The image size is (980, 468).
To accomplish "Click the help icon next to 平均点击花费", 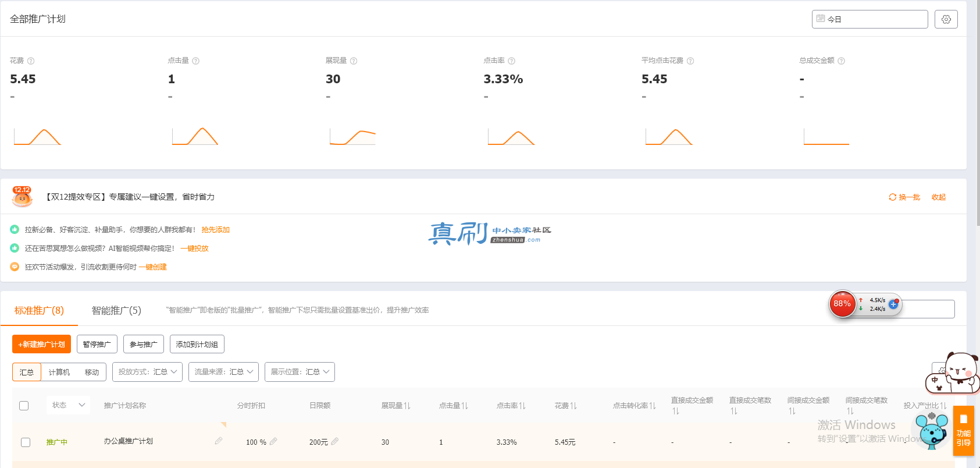I will point(690,61).
